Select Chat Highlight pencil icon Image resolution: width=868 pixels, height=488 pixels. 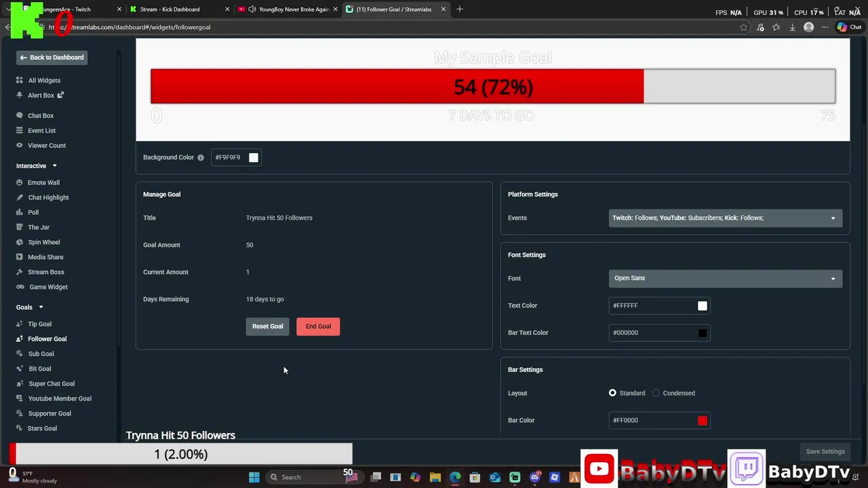pos(20,197)
